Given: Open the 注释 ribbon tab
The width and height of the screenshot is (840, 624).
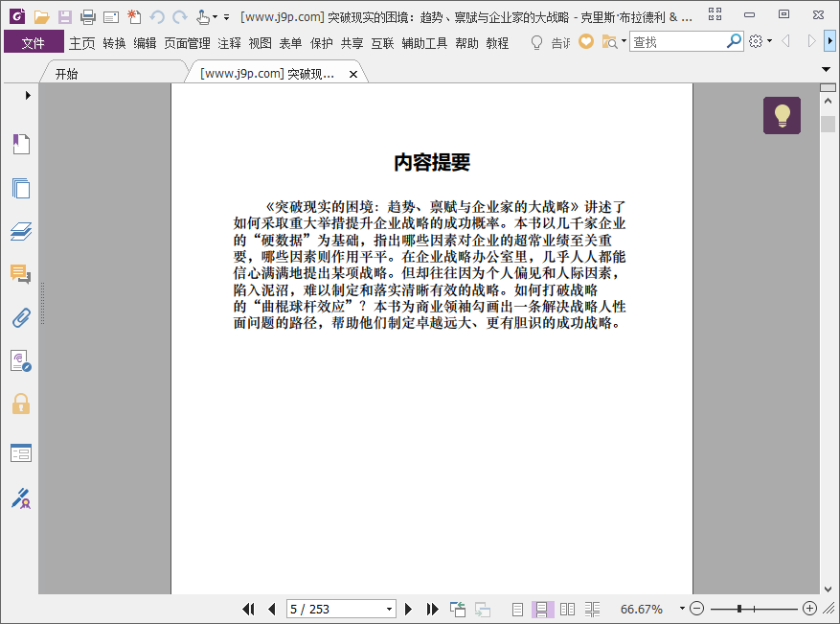Looking at the screenshot, I should tap(229, 43).
